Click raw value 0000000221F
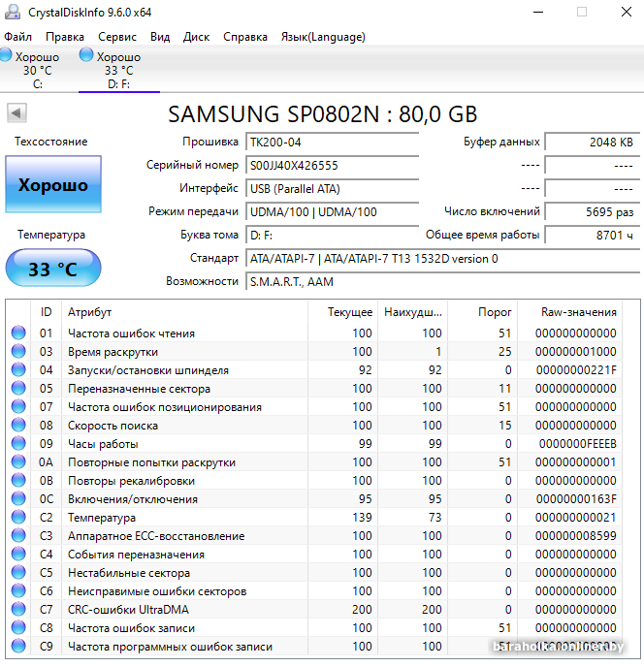Viewport: 644px width, 667px height. tap(576, 370)
